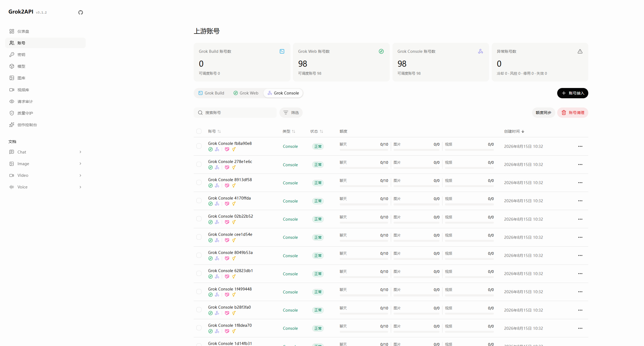This screenshot has height=346, width=644.
Task: Open more actions for Grok Console fb8a90e8
Action: click(580, 146)
